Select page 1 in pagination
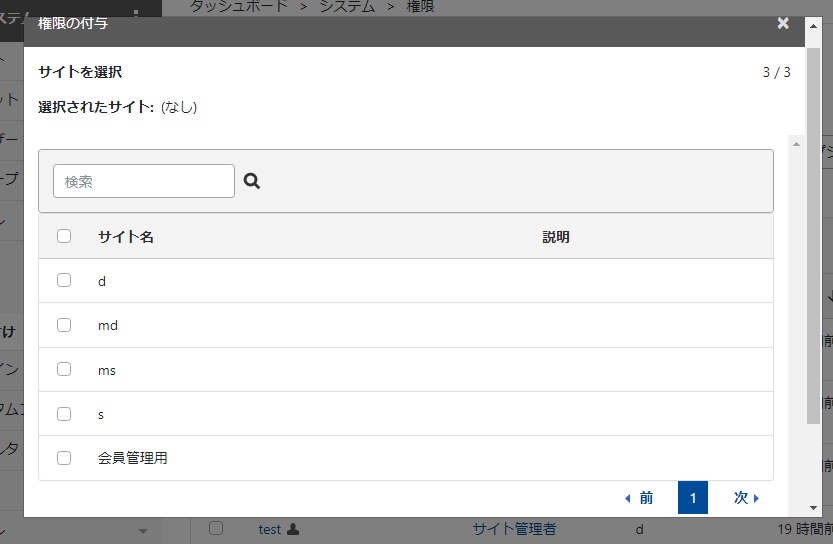Image resolution: width=833 pixels, height=544 pixels. (693, 498)
